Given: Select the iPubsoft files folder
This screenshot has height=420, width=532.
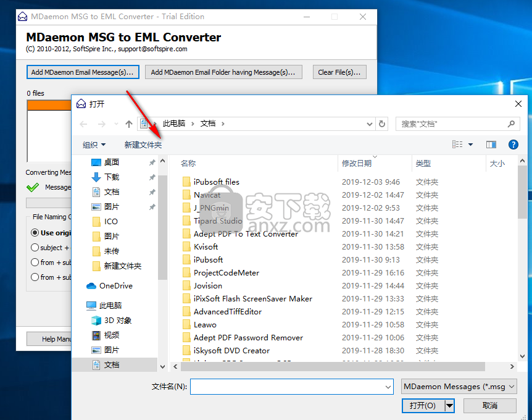Looking at the screenshot, I should (217, 182).
